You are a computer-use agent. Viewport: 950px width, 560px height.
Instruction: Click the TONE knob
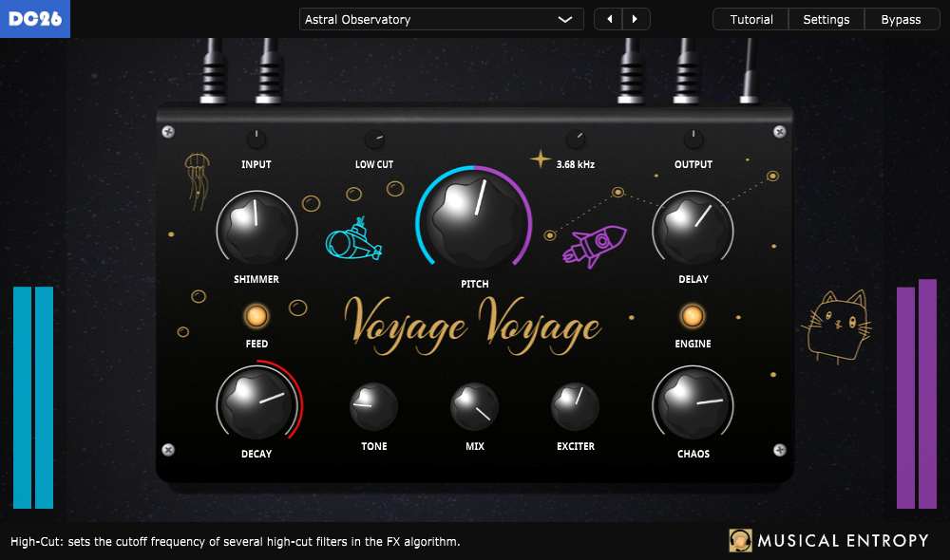[x=373, y=406]
